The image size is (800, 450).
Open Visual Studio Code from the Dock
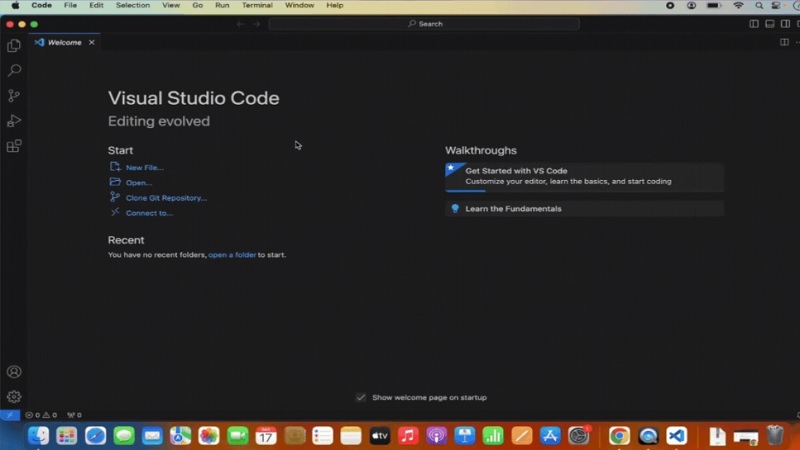pos(676,436)
